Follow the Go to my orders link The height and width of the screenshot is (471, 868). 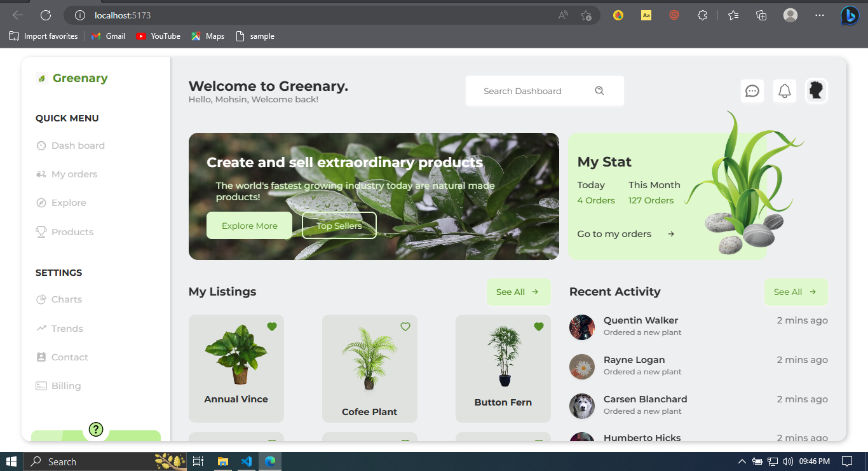pos(614,233)
